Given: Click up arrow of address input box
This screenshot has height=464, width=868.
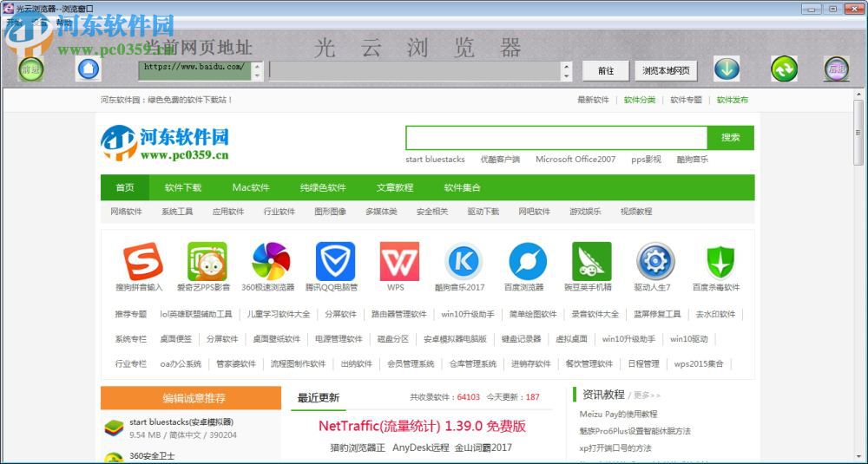Looking at the screenshot, I should click(x=566, y=67).
